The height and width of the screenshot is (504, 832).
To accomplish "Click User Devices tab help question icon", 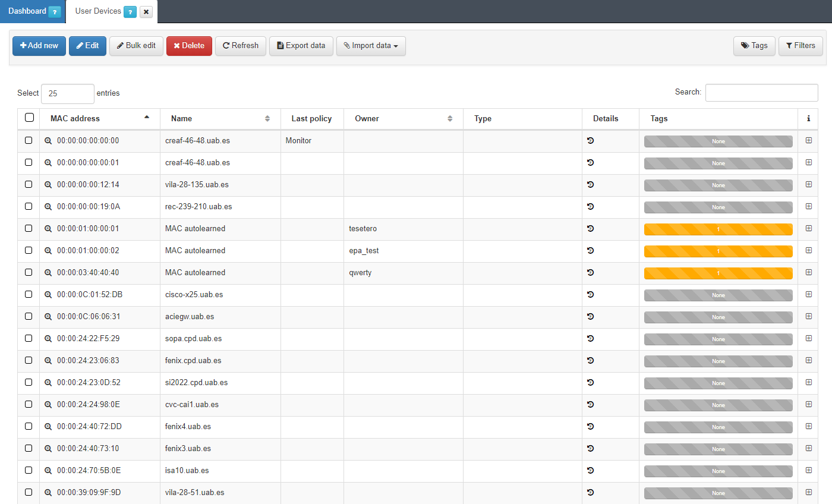I will 130,12.
